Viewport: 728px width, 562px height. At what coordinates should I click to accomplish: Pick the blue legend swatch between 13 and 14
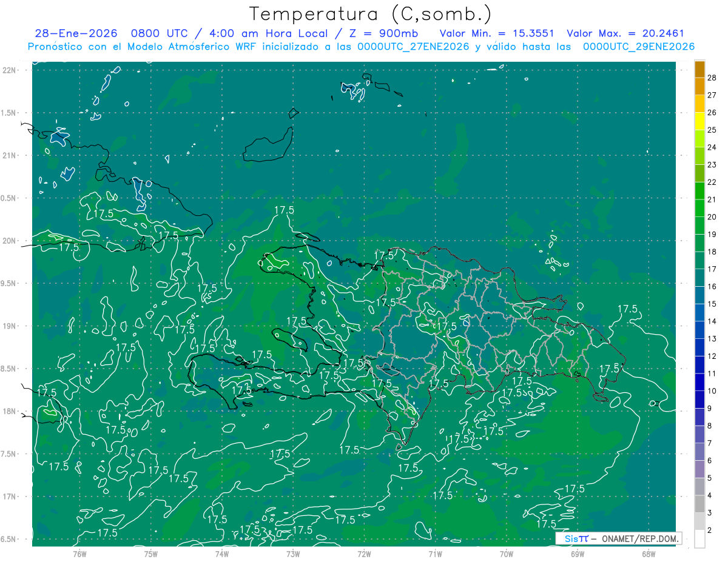click(x=699, y=330)
